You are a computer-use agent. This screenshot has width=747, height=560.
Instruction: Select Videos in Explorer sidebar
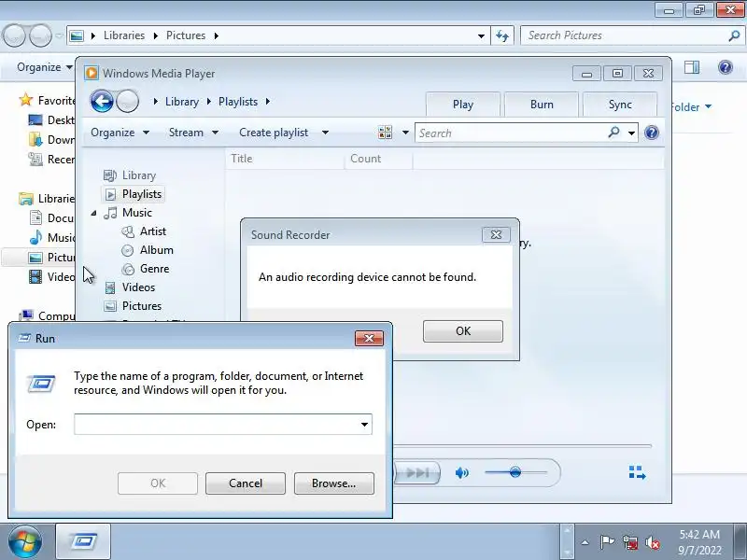(51, 276)
